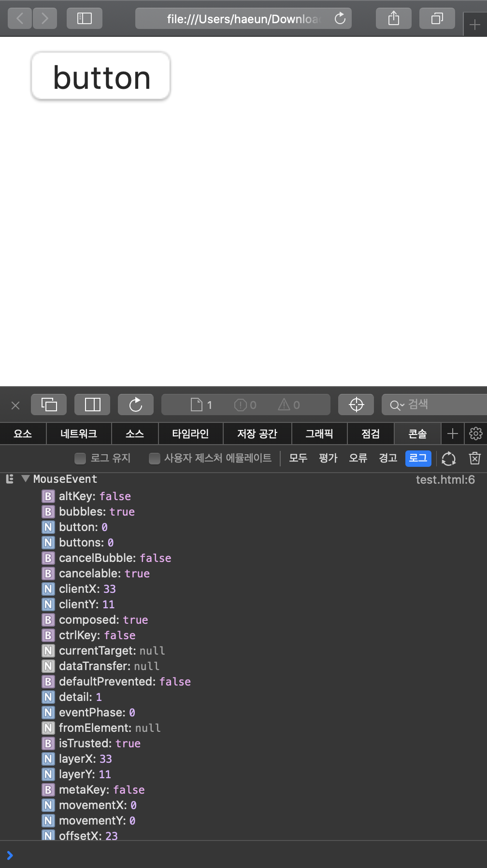Open the test.html:6 source link
The width and height of the screenshot is (487, 868).
pyautogui.click(x=445, y=479)
